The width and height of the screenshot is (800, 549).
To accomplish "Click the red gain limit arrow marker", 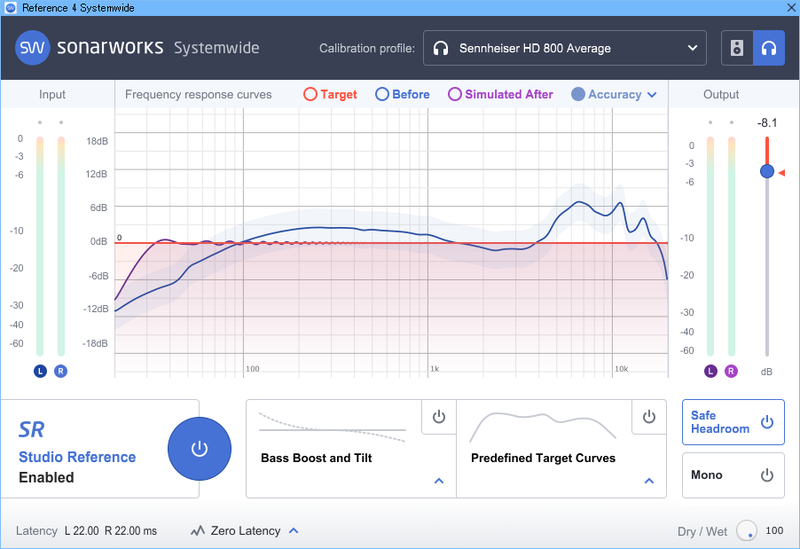I will [781, 173].
